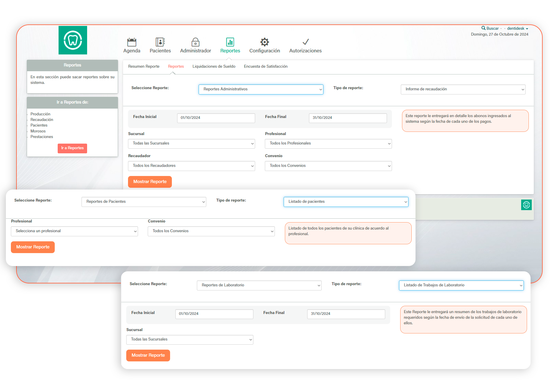
Task: Click the Autorizaciones checkmark icon
Action: [x=305, y=42]
